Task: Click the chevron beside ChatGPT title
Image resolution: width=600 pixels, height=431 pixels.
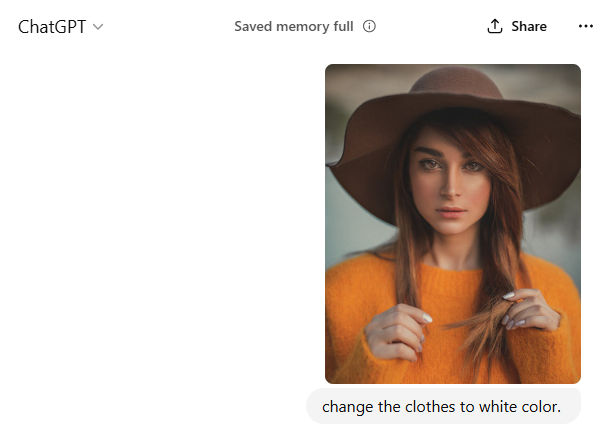Action: (x=97, y=27)
